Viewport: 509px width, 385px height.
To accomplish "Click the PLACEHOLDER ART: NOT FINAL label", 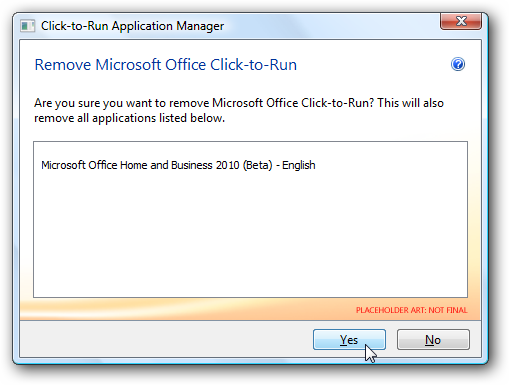I will [x=412, y=310].
